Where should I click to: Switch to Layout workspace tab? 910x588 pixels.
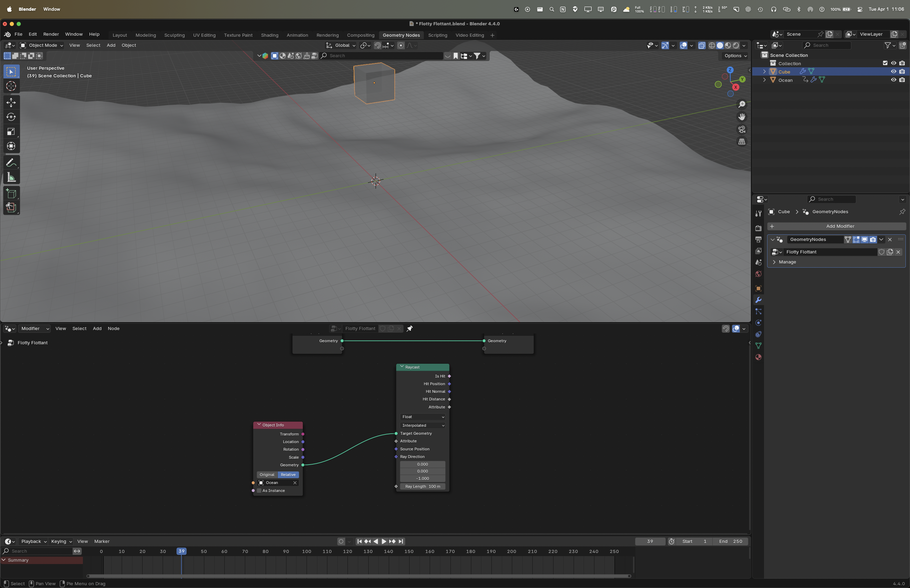click(120, 35)
